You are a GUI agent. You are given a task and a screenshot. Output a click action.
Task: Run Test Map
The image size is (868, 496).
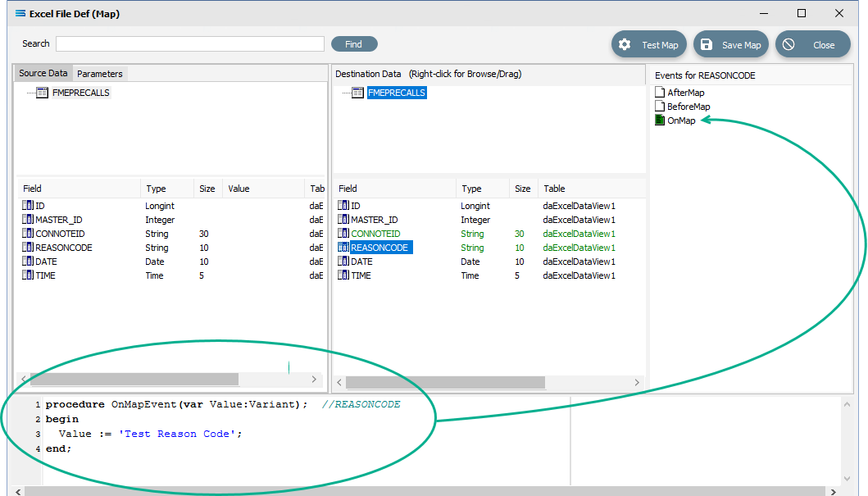pyautogui.click(x=649, y=44)
